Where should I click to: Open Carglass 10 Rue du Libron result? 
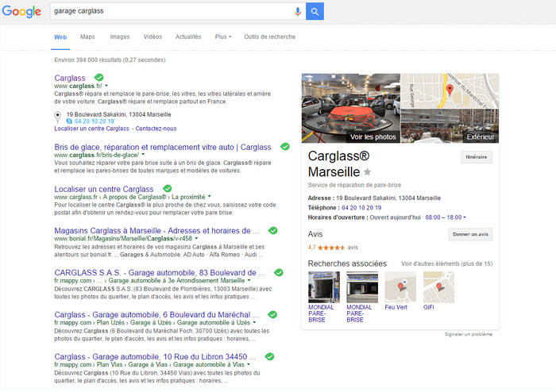pos(155,356)
